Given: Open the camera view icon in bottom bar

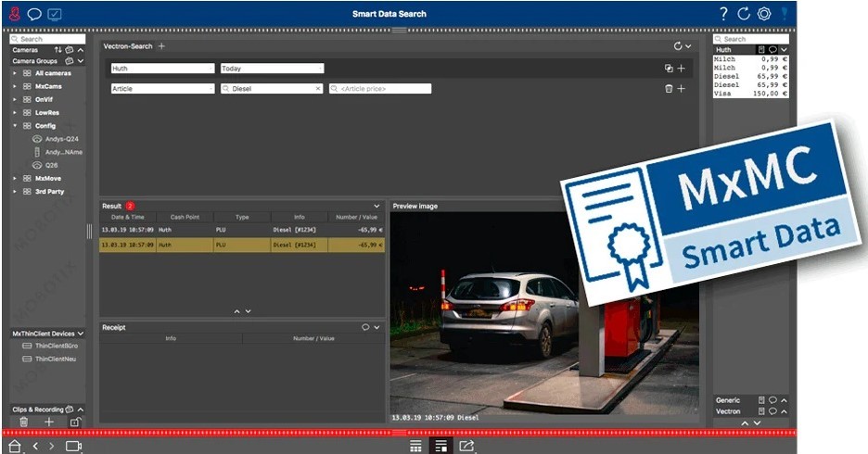Looking at the screenshot, I should click(73, 446).
